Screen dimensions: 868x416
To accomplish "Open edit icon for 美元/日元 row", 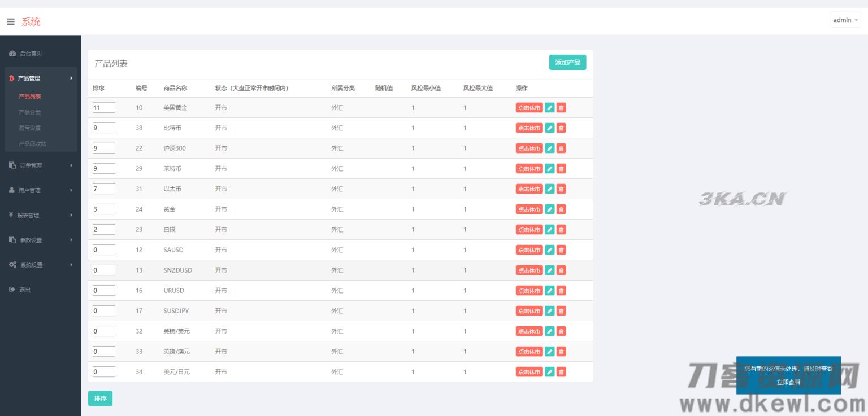I will pyautogui.click(x=549, y=372).
